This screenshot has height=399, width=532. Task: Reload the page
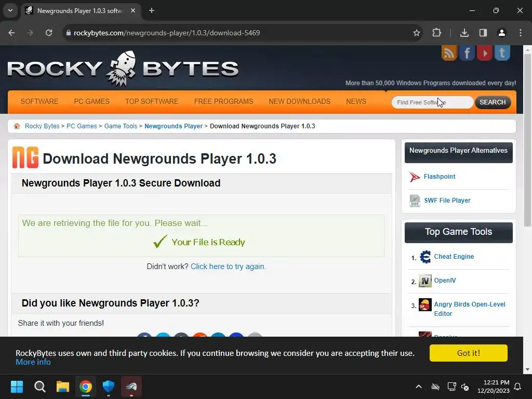pos(49,33)
